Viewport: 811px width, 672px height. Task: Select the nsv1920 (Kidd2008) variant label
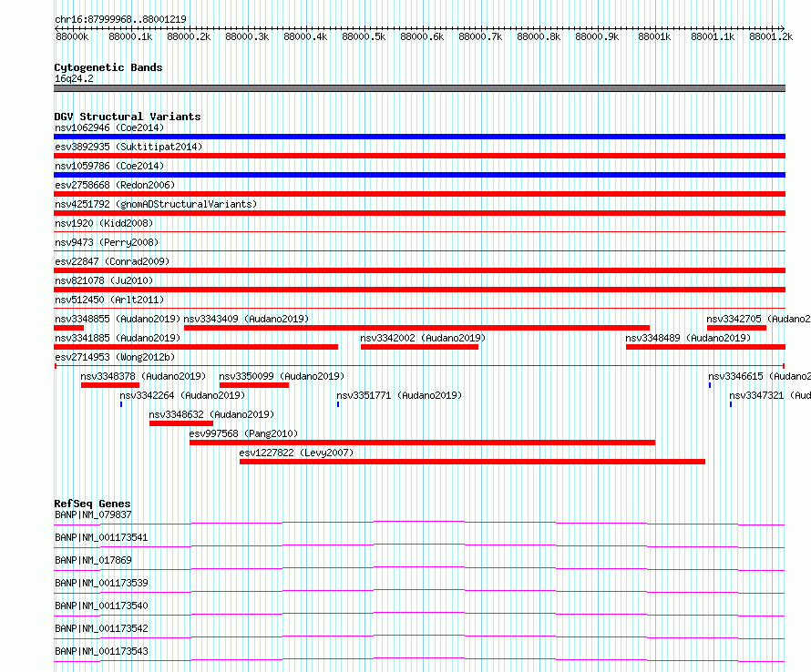tap(104, 223)
